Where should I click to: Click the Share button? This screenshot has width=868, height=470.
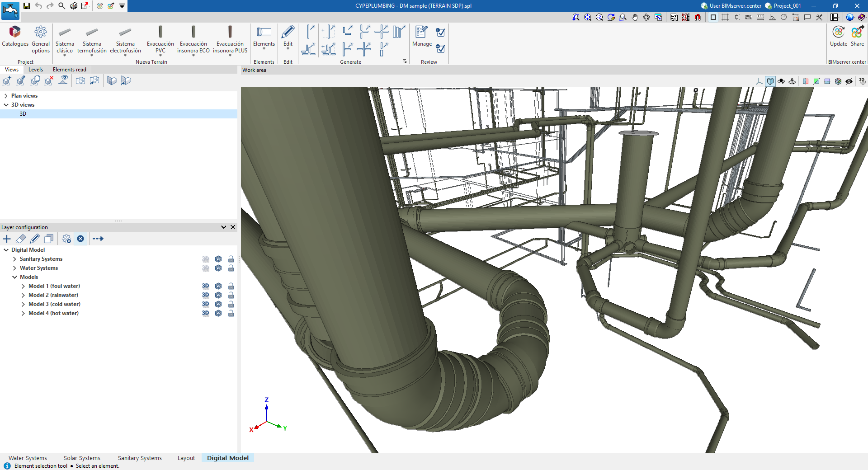pos(857,36)
